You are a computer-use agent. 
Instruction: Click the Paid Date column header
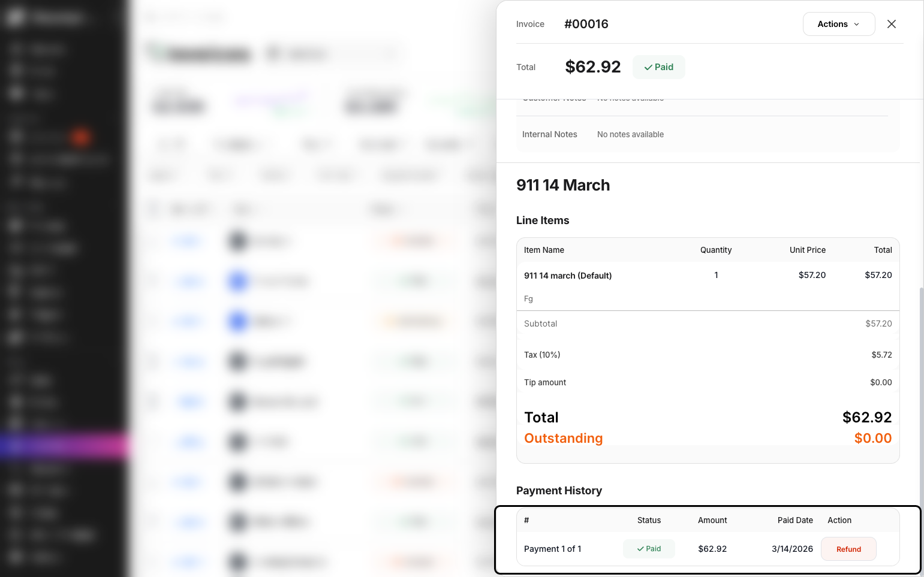pyautogui.click(x=795, y=520)
